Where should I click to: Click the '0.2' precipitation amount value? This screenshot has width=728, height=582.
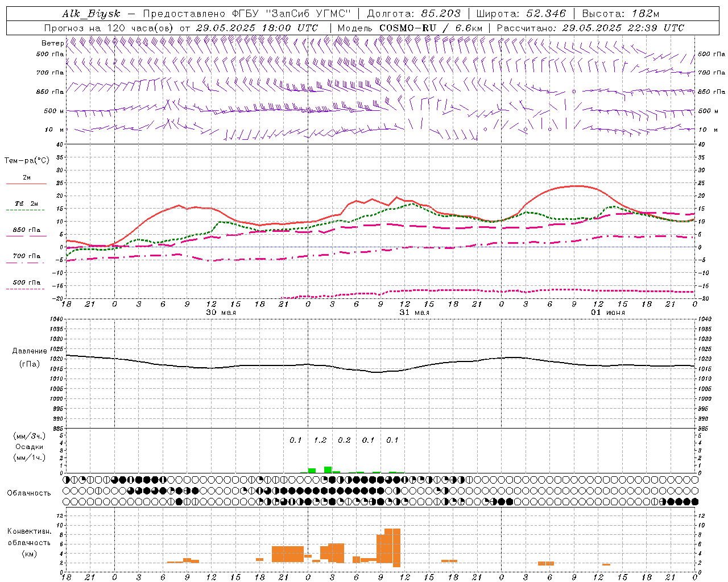click(x=344, y=440)
